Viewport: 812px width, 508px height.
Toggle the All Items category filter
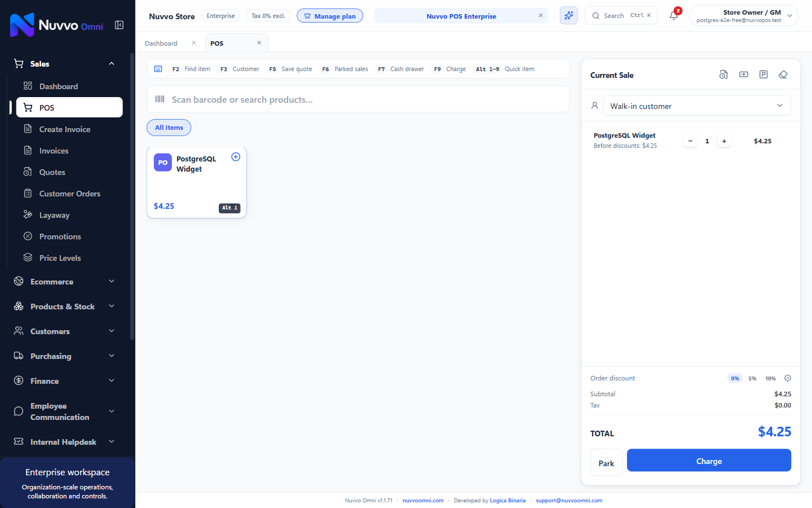click(x=169, y=128)
